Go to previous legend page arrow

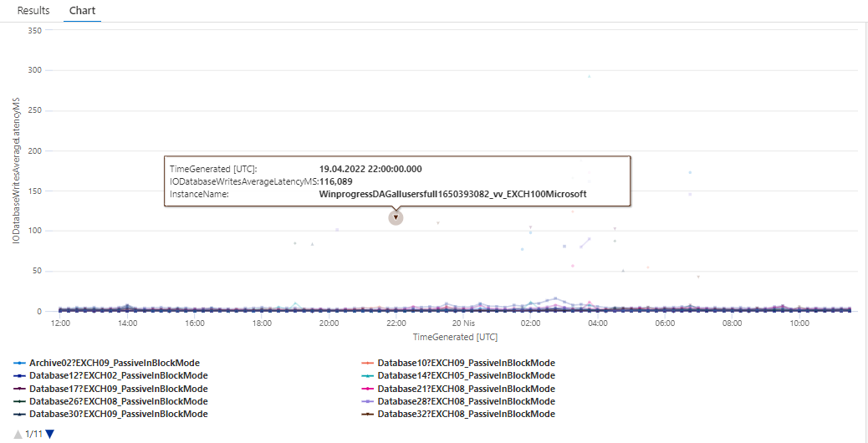click(x=18, y=434)
